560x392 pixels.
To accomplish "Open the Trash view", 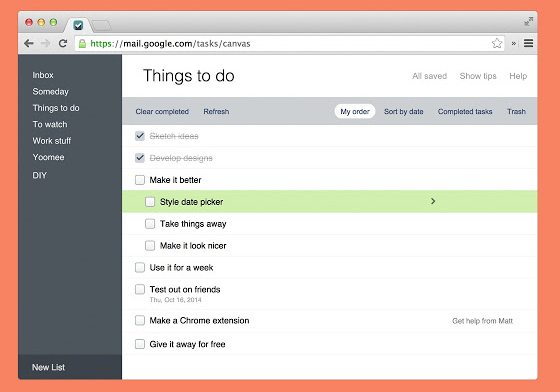I will 516,111.
